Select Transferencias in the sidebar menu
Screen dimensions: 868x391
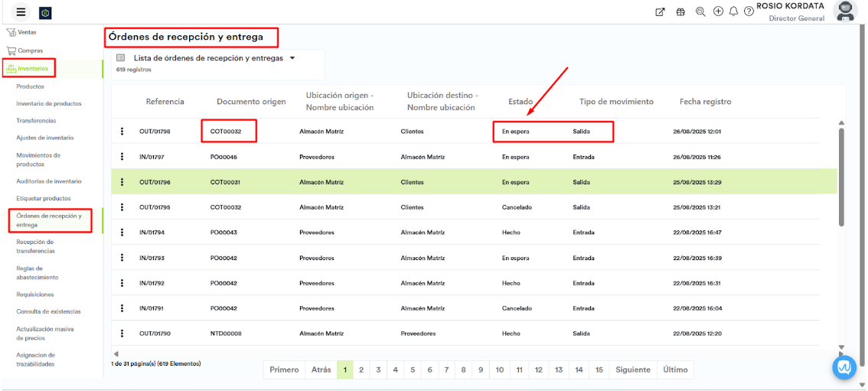pyautogui.click(x=36, y=121)
